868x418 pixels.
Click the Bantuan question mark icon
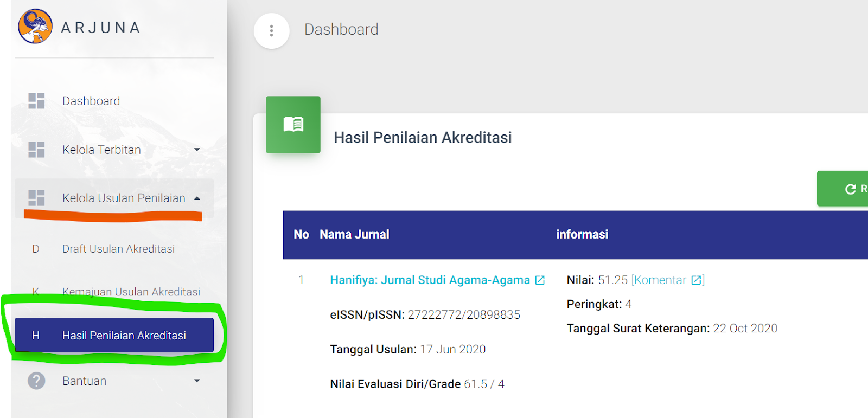(36, 381)
